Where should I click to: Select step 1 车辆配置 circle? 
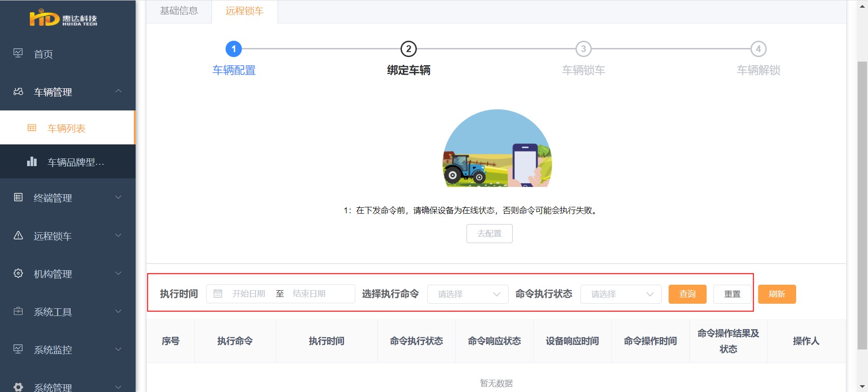coord(234,49)
